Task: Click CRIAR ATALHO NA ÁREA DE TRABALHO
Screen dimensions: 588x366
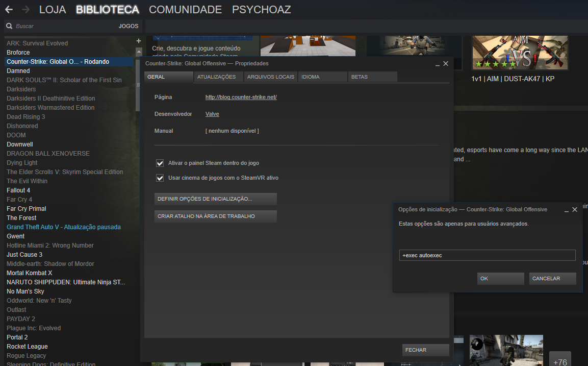Action: pyautogui.click(x=216, y=216)
